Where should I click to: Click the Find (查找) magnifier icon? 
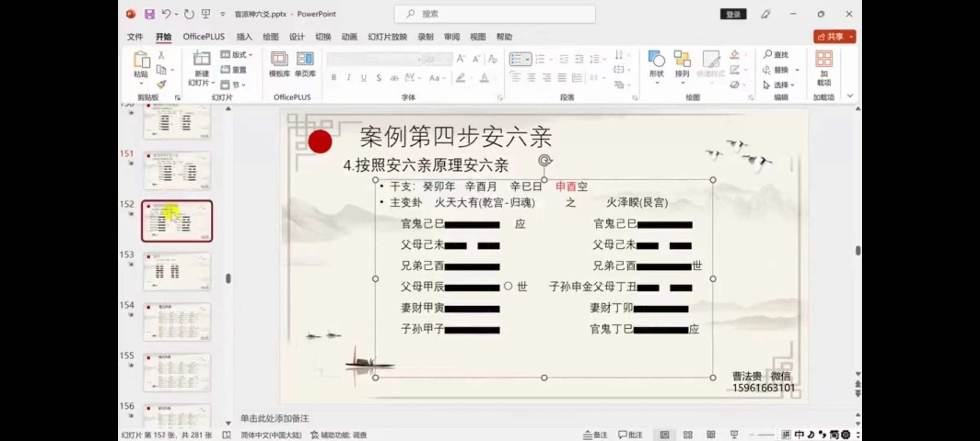[768, 54]
